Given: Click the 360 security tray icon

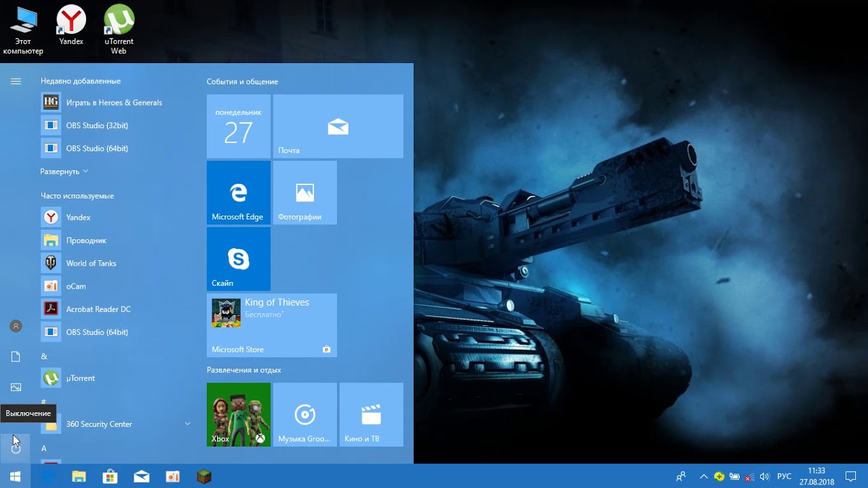Looking at the screenshot, I should 719,476.
